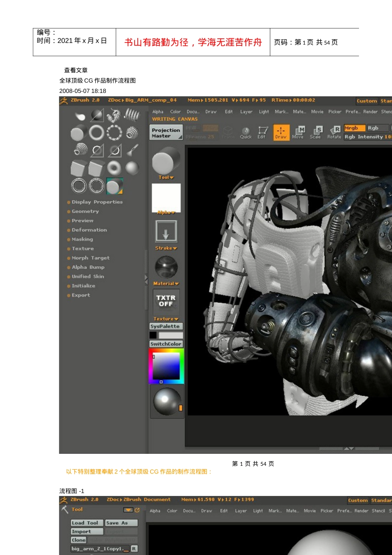Toggle the orange Draw mode button
Image resolution: width=392 pixels, height=555 pixels.
tap(281, 133)
